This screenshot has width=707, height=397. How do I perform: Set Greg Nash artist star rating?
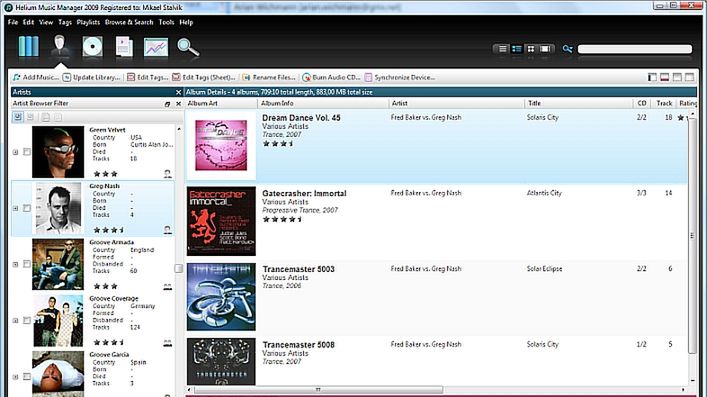click(109, 230)
